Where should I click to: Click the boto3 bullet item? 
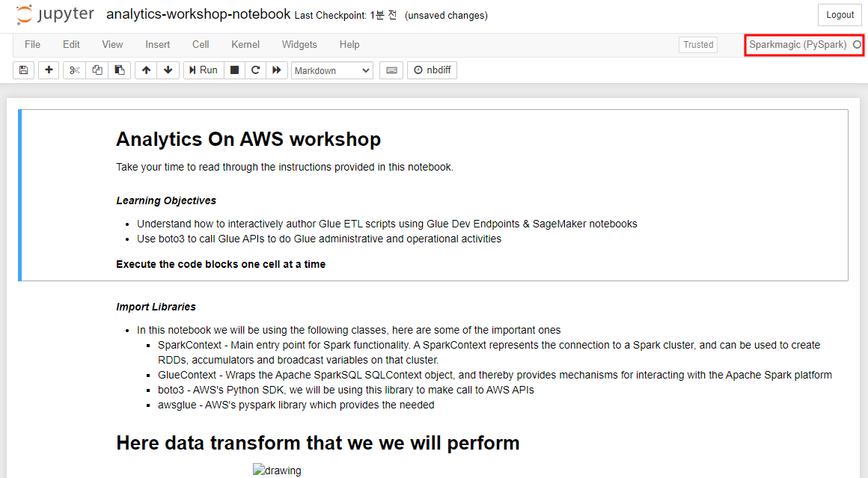click(x=346, y=390)
